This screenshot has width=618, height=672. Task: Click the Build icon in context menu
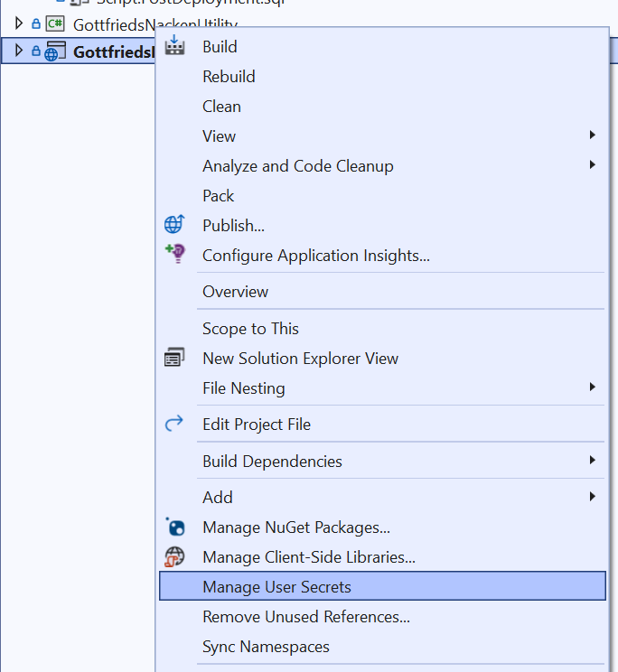click(x=174, y=47)
